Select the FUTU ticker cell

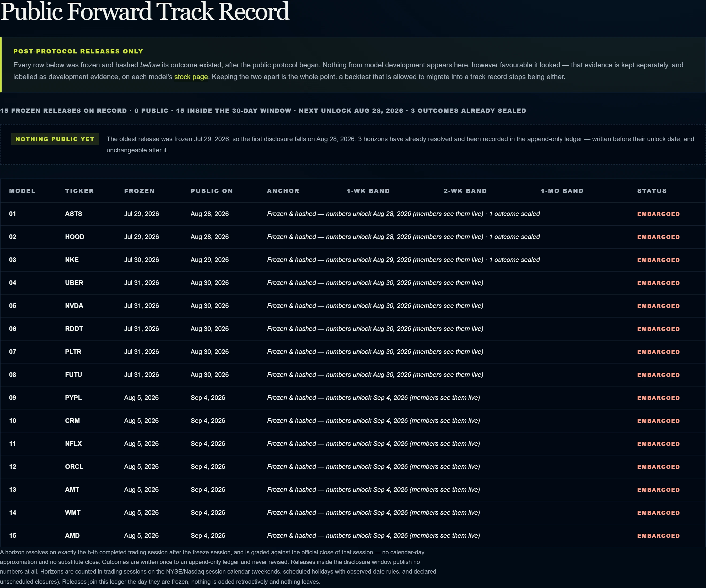(x=74, y=375)
